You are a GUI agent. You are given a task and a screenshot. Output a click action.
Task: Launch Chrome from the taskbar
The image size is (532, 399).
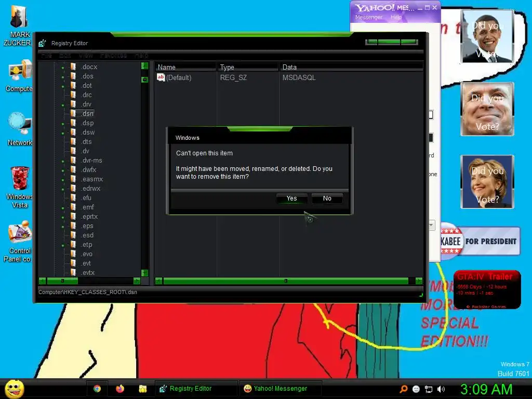point(97,389)
